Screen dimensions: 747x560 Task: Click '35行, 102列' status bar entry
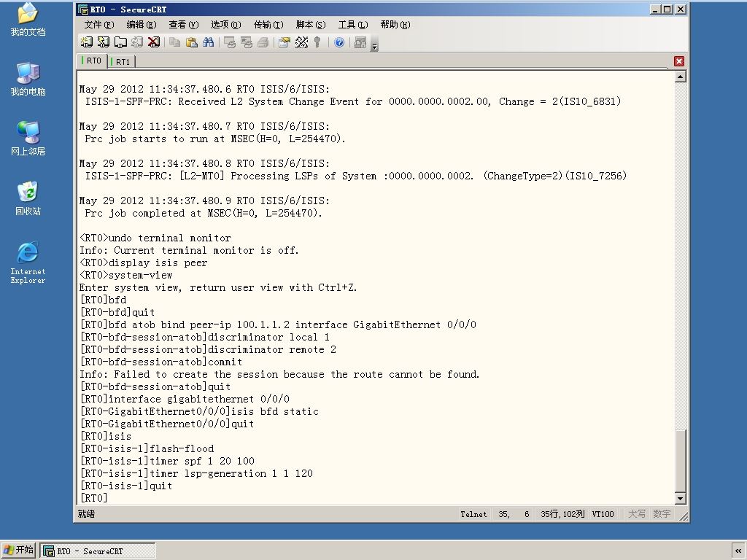[x=562, y=514]
